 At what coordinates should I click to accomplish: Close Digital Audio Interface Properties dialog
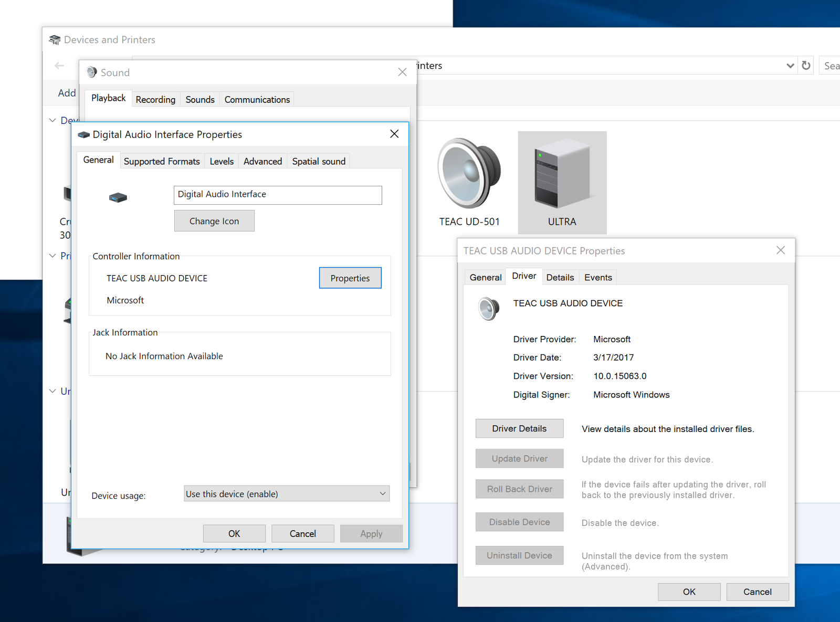[394, 134]
